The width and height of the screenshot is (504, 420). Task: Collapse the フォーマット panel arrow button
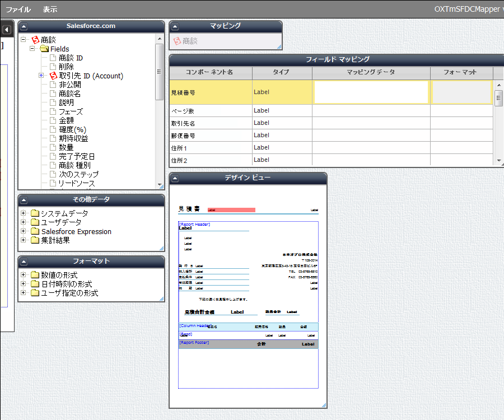(24, 262)
